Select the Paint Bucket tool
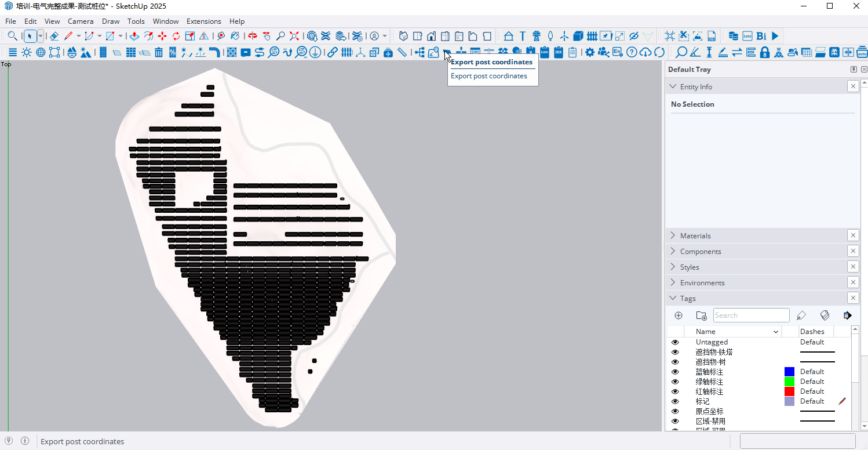This screenshot has height=450, width=868. pyautogui.click(x=235, y=36)
